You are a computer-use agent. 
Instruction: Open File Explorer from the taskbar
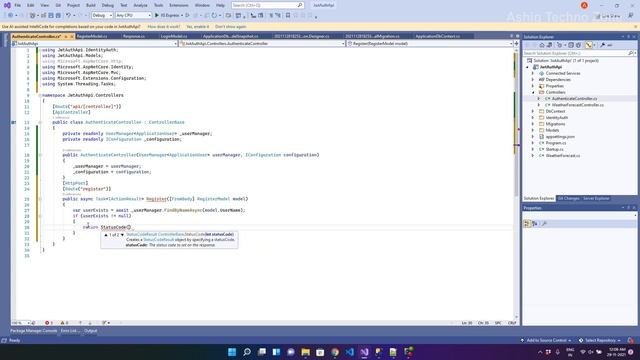(x=305, y=352)
